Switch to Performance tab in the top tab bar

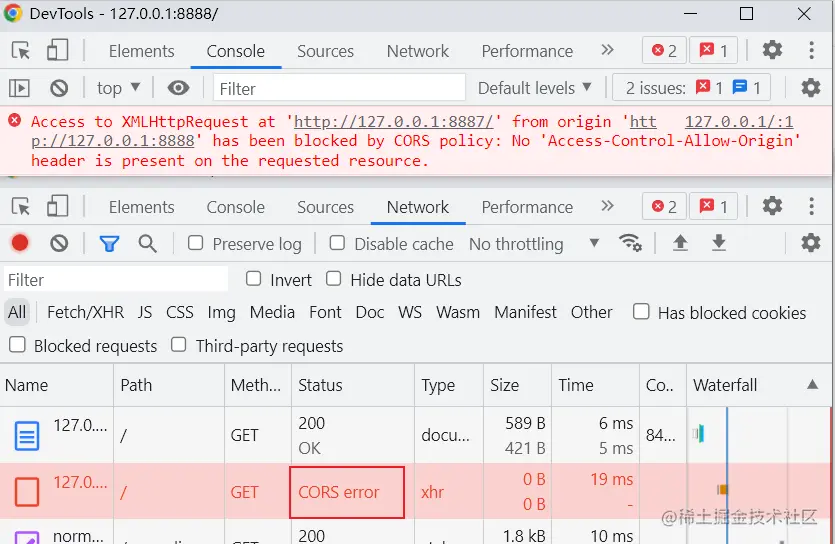[527, 51]
